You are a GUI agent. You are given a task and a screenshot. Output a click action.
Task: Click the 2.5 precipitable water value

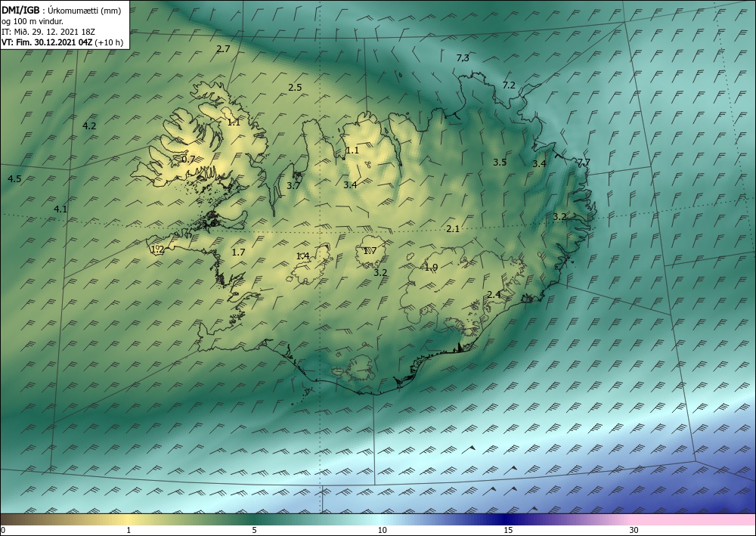tap(295, 87)
